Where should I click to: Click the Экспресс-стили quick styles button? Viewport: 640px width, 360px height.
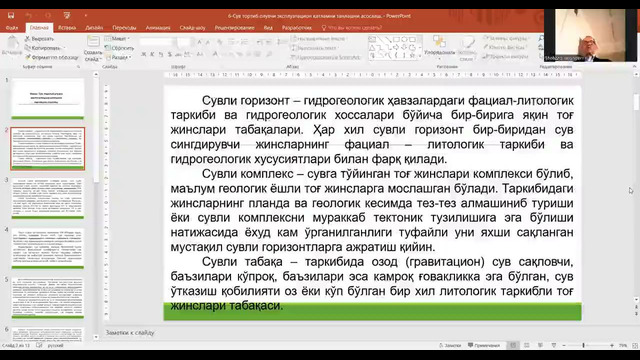coord(467,47)
